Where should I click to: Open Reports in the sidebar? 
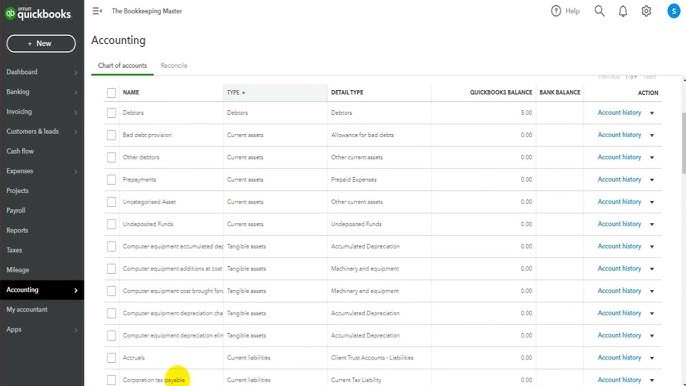pos(17,230)
